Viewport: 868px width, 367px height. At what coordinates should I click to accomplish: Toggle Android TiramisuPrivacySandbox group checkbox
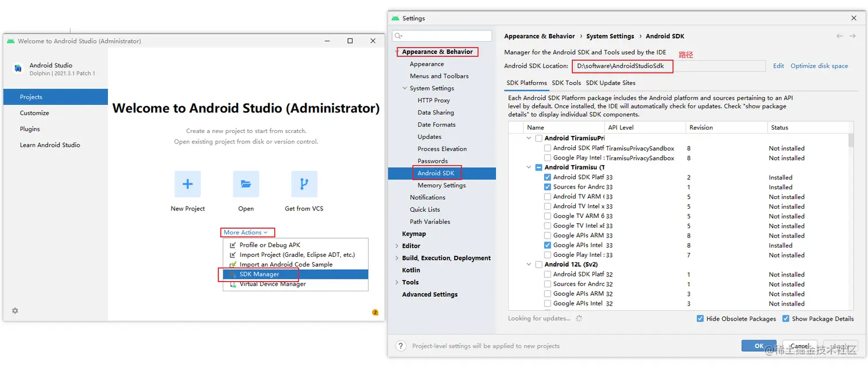[538, 138]
